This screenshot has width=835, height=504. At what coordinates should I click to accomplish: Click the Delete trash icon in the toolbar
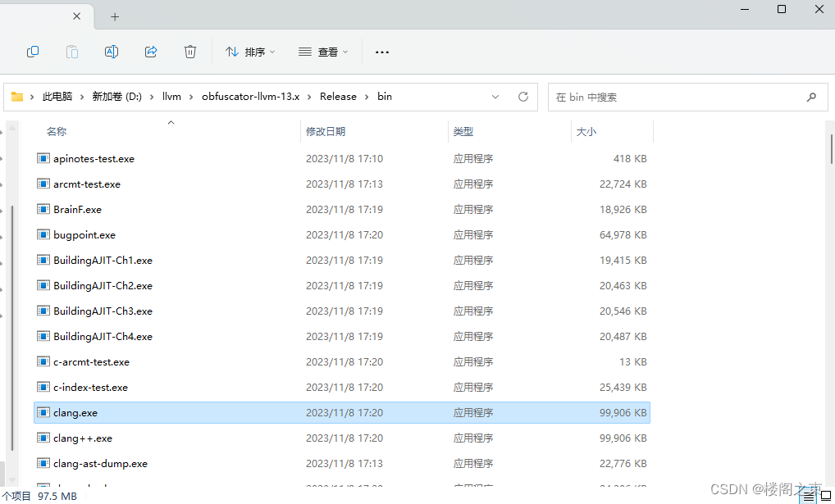pyautogui.click(x=190, y=52)
